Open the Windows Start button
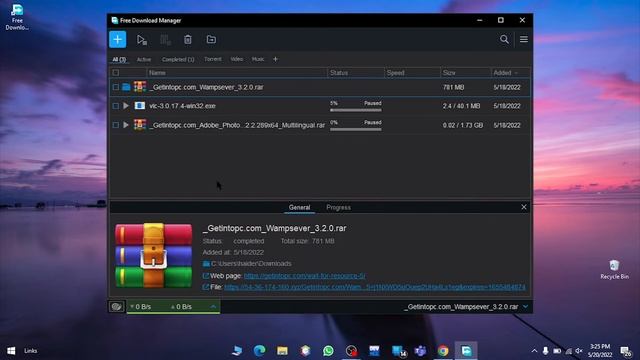Image resolution: width=640 pixels, height=360 pixels. coord(11,351)
